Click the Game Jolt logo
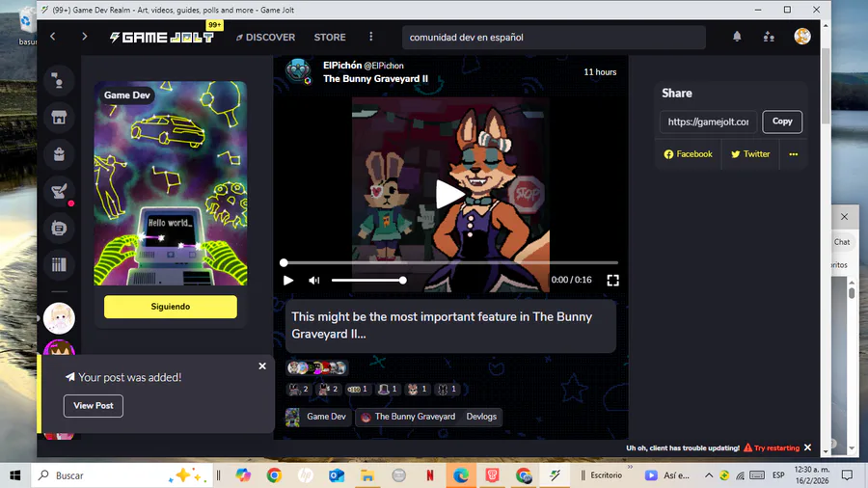The height and width of the screenshot is (488, 868). [x=161, y=37]
